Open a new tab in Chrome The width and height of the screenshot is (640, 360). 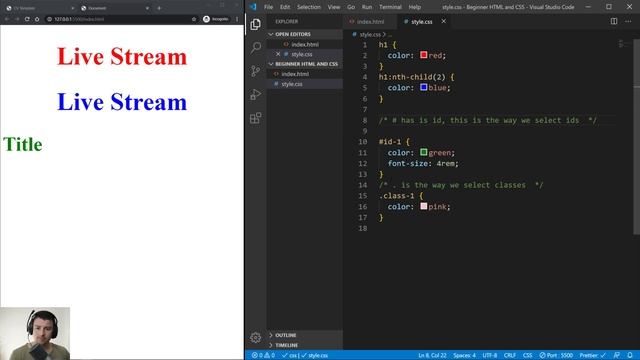(x=159, y=8)
